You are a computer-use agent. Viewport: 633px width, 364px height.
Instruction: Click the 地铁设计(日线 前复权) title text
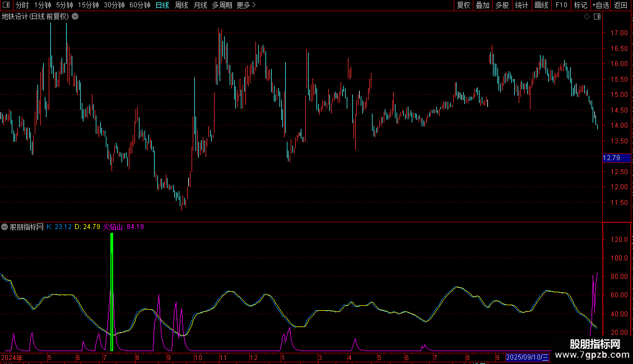point(35,17)
